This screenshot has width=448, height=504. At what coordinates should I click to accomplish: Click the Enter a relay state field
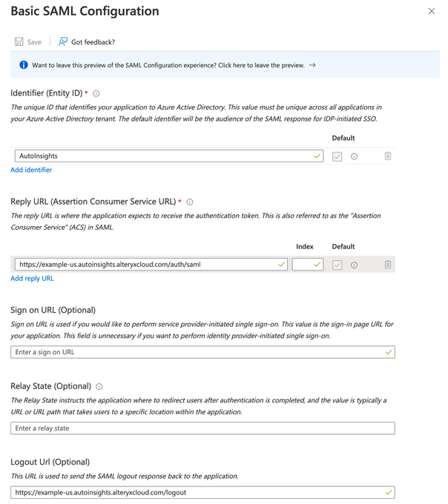[202, 428]
